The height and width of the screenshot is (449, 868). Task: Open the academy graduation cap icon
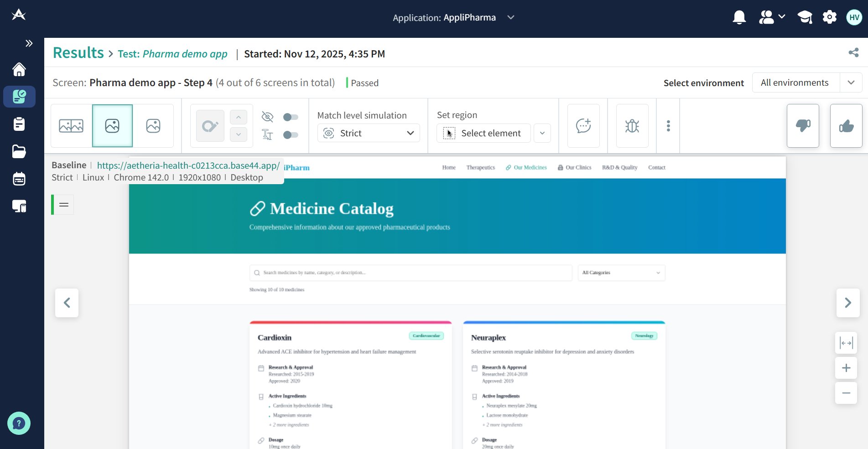805,17
